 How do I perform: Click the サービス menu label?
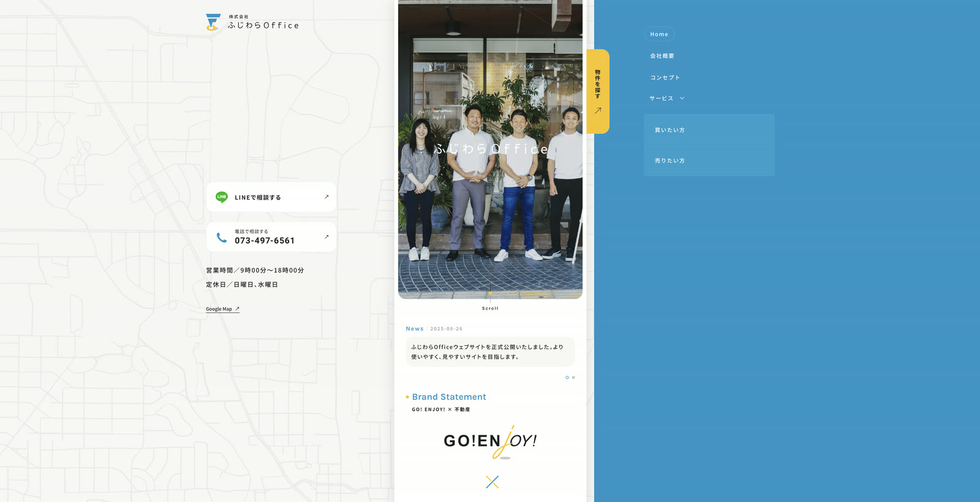coord(661,99)
